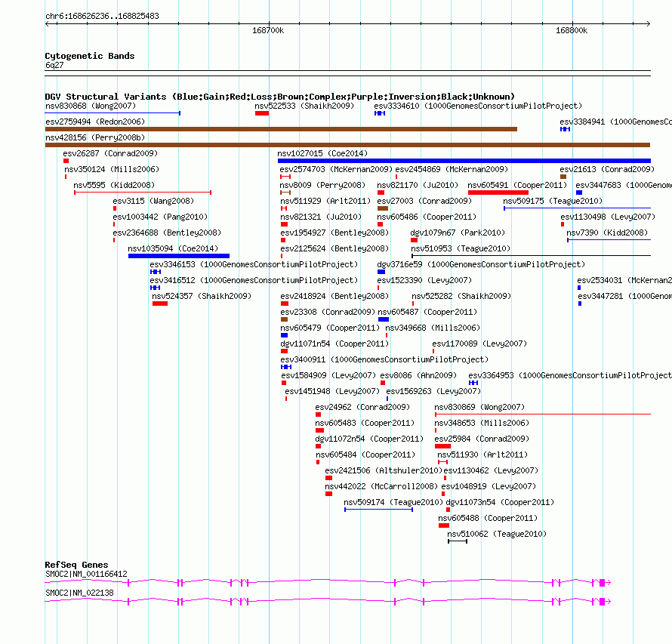Open esv3334610 (1000GenomesConsortiumPilotProject) variant
Viewport: 672px width, 644px height.
tap(478, 106)
